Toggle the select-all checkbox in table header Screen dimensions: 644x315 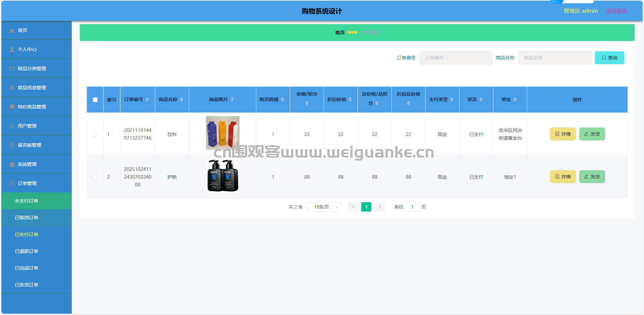click(95, 100)
